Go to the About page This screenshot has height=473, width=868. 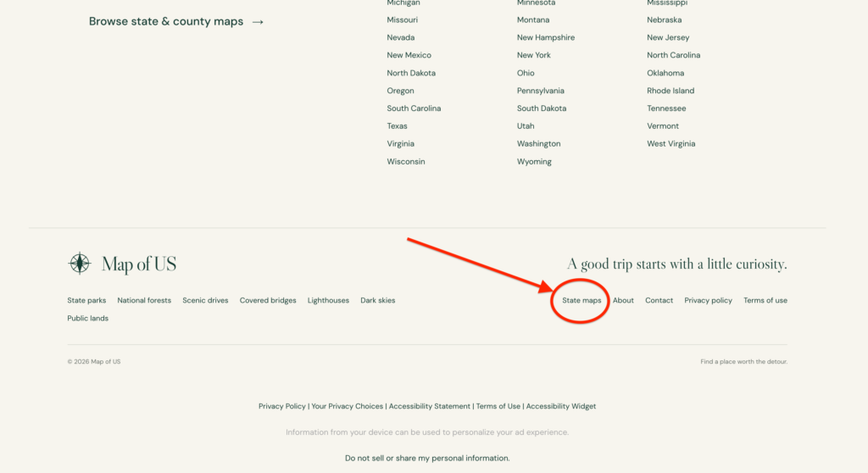(623, 301)
